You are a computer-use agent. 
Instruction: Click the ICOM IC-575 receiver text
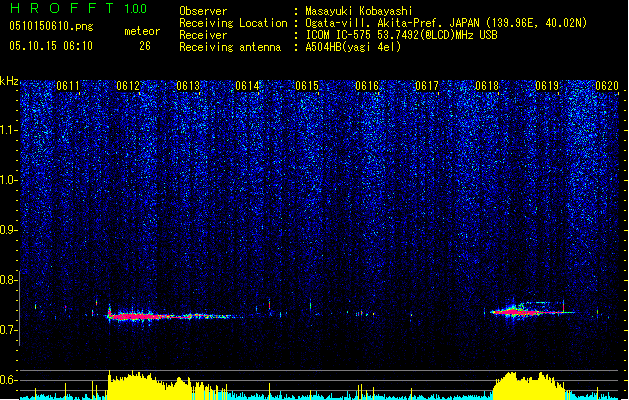click(x=401, y=35)
